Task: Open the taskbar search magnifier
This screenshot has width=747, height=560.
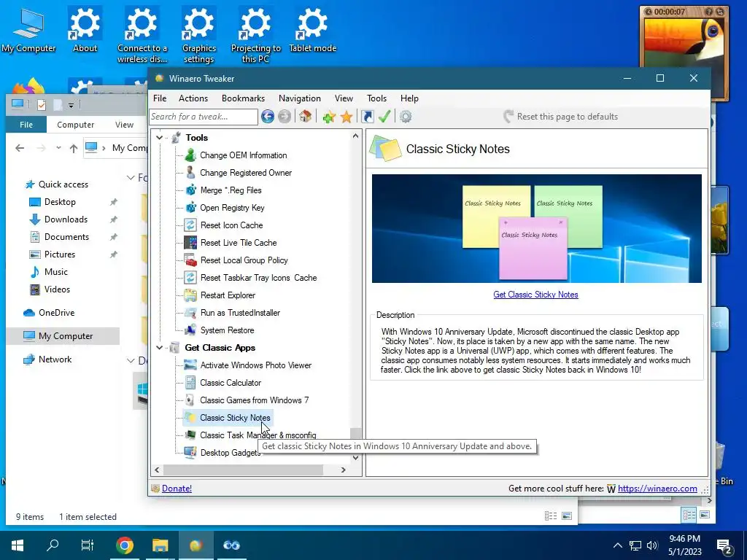Action: [53, 545]
